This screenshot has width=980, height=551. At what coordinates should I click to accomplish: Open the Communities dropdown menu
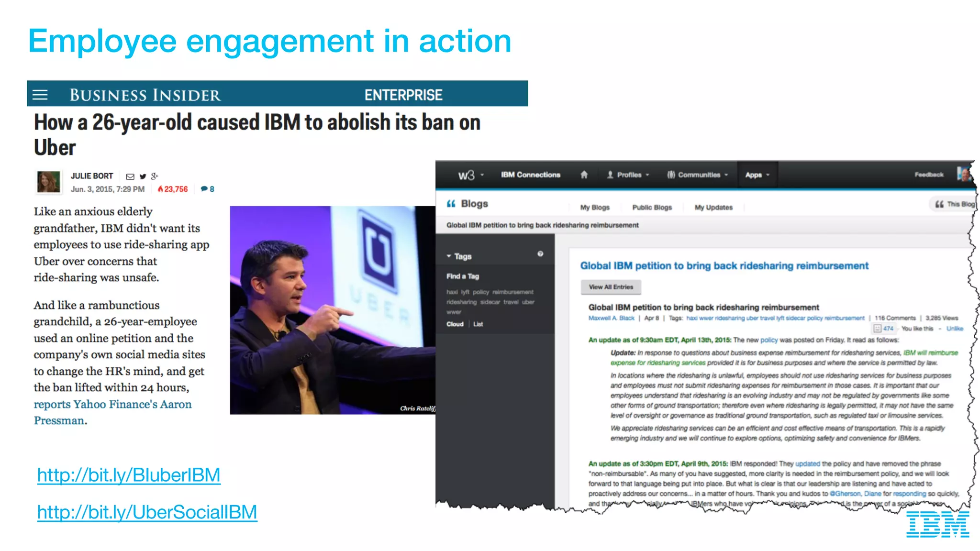[x=698, y=175]
